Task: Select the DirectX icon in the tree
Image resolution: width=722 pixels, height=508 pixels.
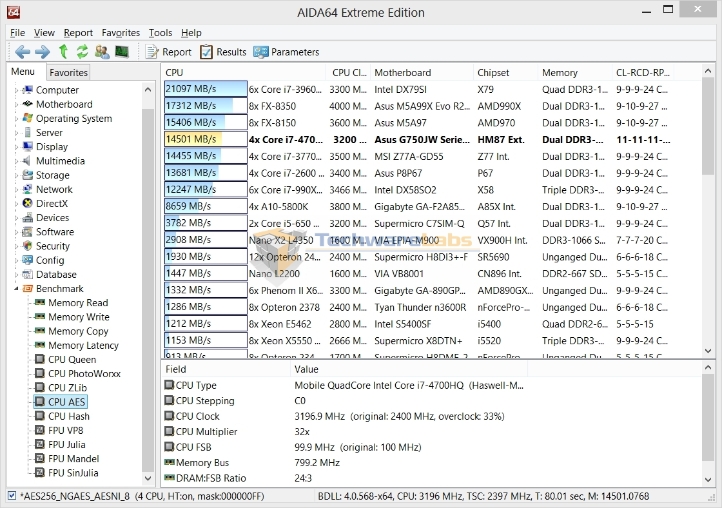Action: (28, 204)
